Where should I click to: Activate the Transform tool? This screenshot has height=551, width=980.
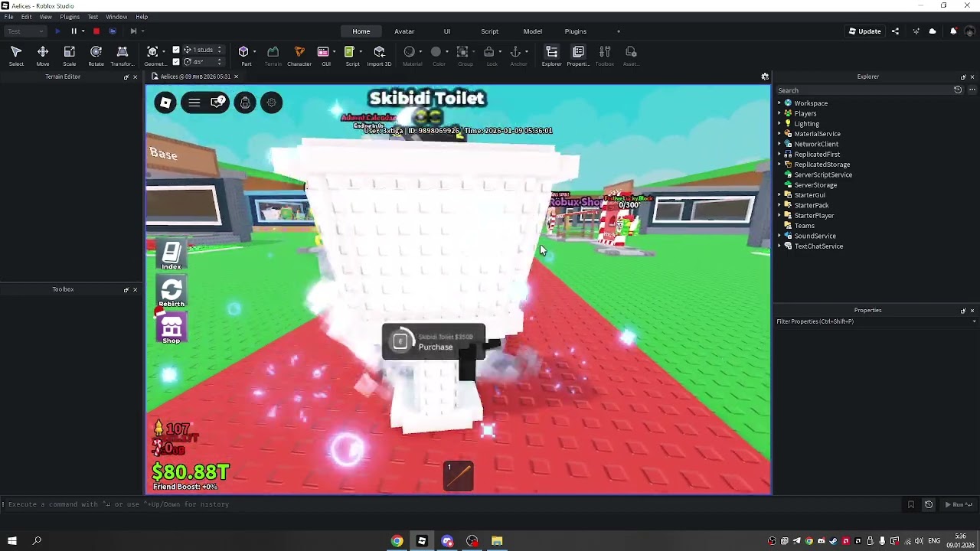[x=122, y=55]
